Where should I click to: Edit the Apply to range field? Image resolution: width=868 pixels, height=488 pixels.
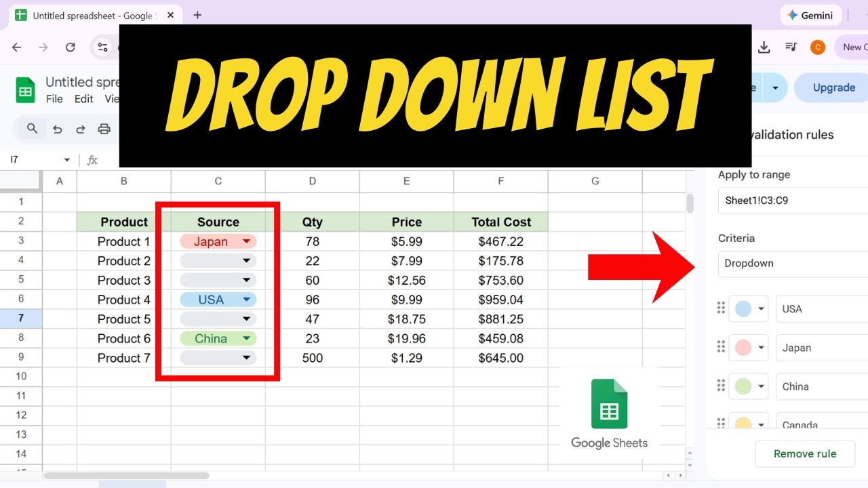click(x=793, y=201)
